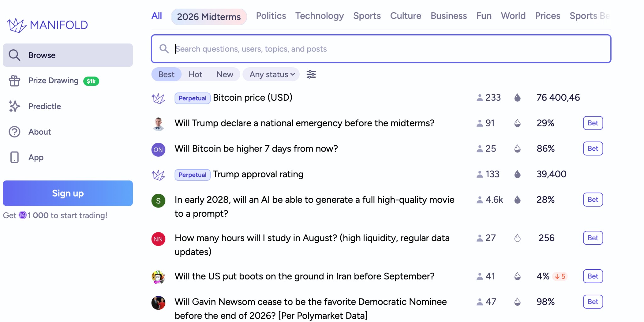Viewport: 644px width, 322px height.
Task: Expand the Any status dropdown
Action: coord(271,75)
